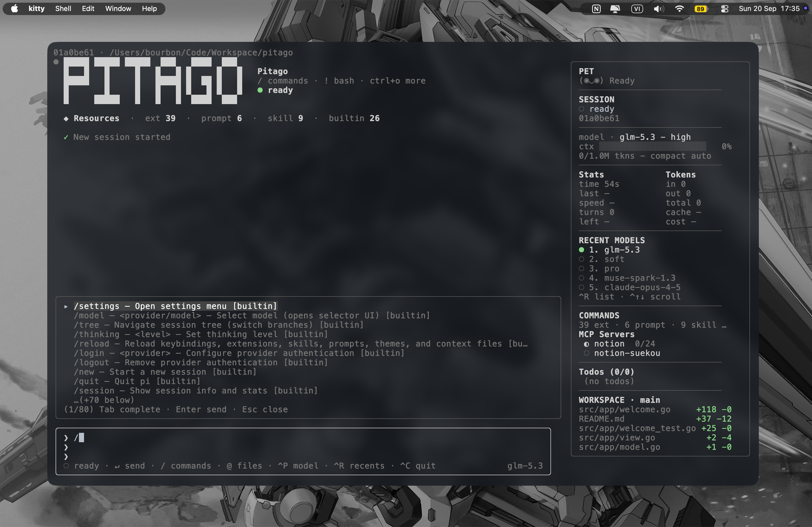
Task: Click the '^P model' footer hint
Action: (x=298, y=466)
